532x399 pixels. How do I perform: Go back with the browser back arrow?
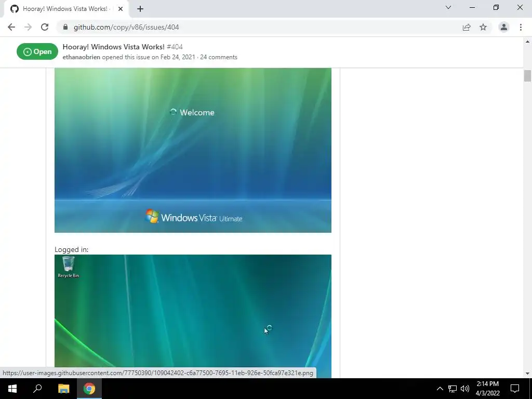coord(11,27)
